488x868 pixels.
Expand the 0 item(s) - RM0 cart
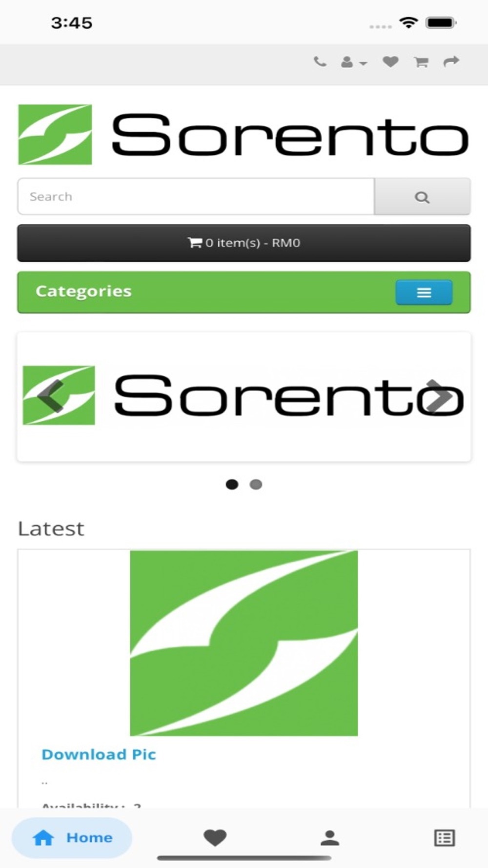(244, 243)
